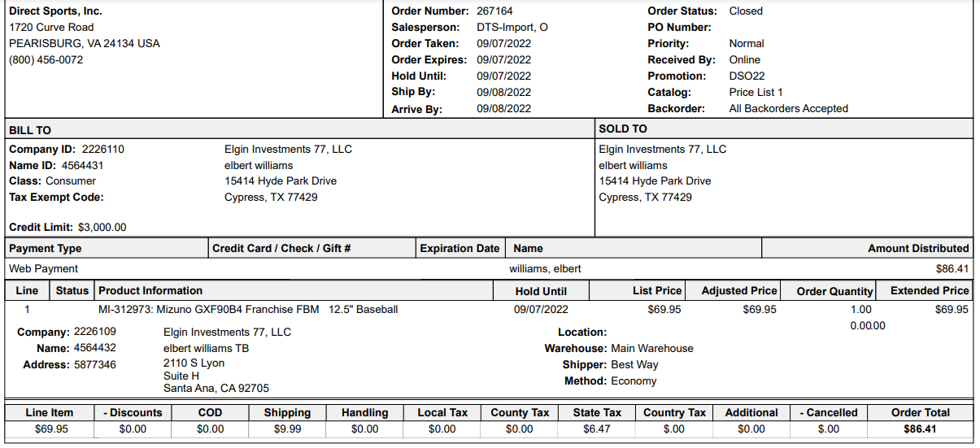Click the Shipping $9.99 total cell
The width and height of the screenshot is (980, 448).
(x=287, y=429)
